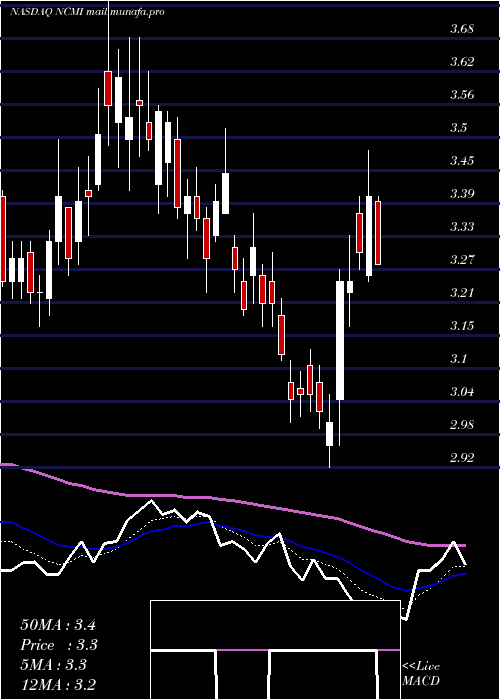The image size is (500, 700).
Task: Click the <<Live MACD label
Action: (x=421, y=673)
